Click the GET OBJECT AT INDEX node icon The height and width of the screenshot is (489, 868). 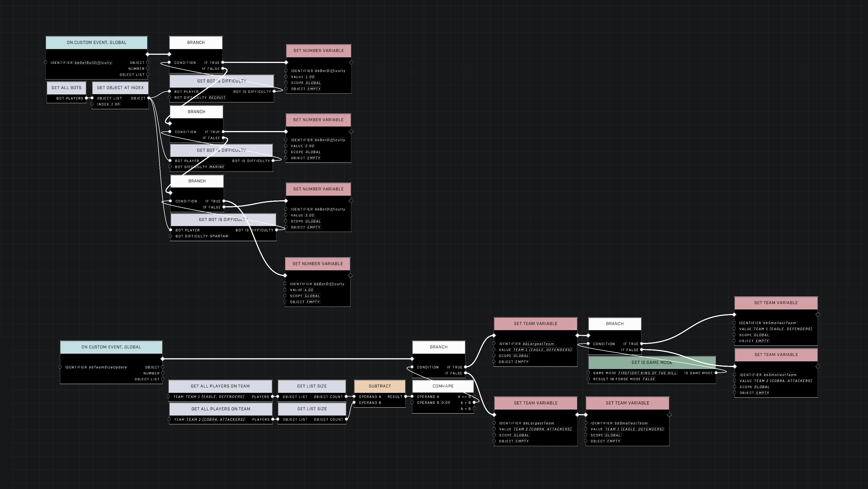coord(119,88)
